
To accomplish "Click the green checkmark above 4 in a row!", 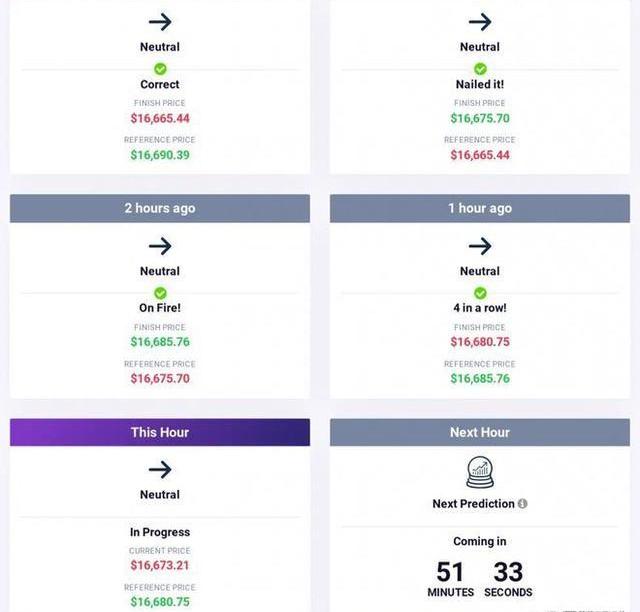I will (x=480, y=293).
